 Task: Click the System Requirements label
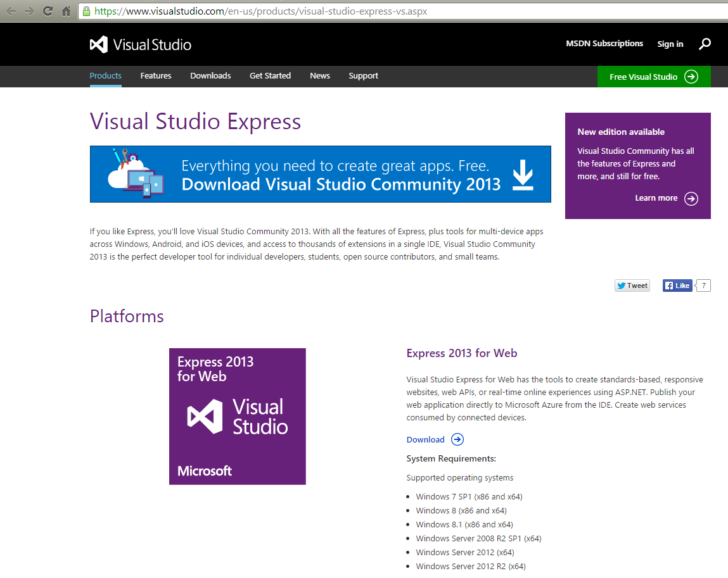[x=451, y=459]
